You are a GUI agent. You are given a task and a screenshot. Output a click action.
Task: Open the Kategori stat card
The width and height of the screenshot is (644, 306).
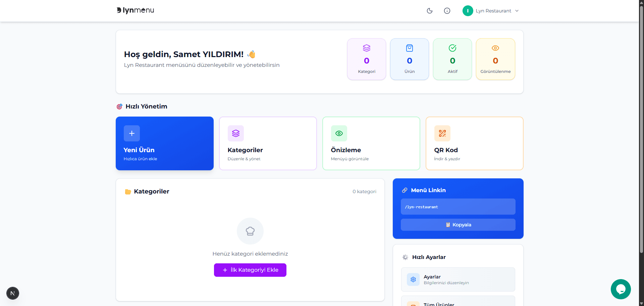[366, 59]
